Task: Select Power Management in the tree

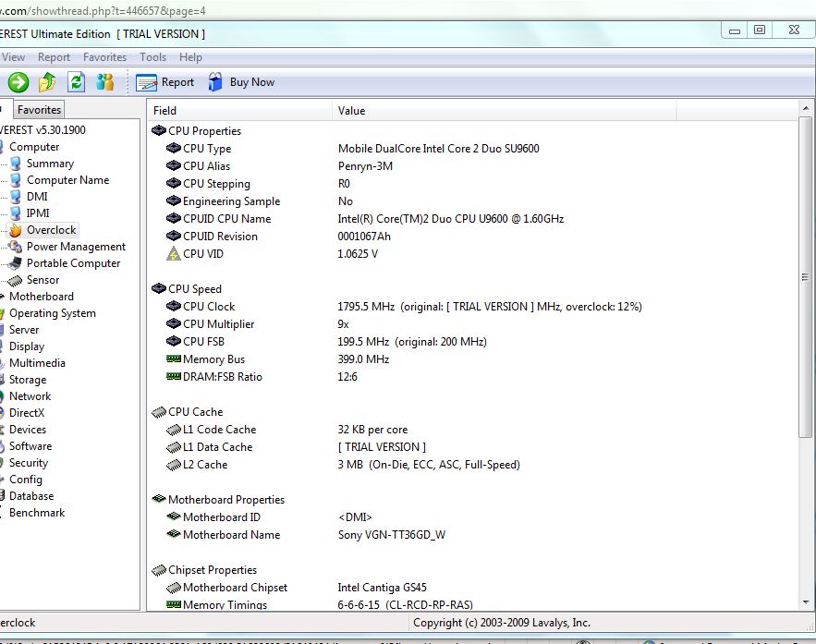Action: (76, 247)
